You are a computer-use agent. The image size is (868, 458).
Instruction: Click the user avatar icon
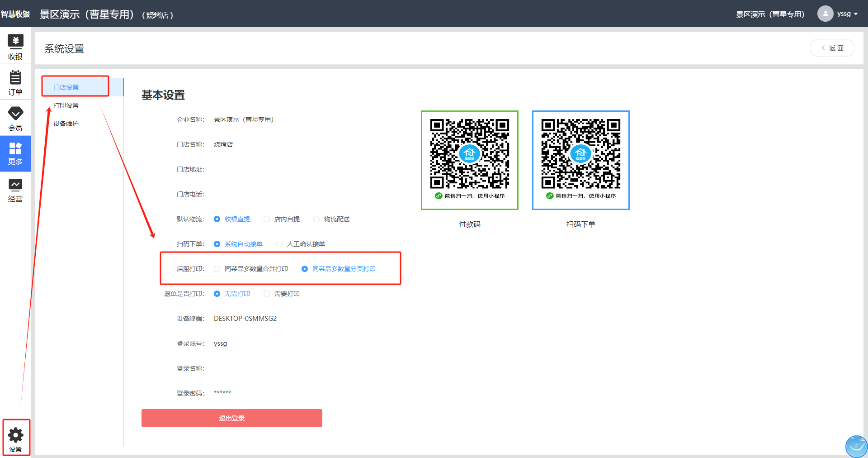825,14
